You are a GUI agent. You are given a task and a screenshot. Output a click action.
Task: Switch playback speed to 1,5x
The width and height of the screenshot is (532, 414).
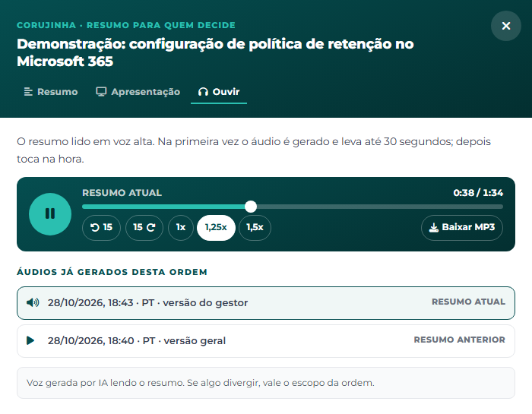(255, 228)
